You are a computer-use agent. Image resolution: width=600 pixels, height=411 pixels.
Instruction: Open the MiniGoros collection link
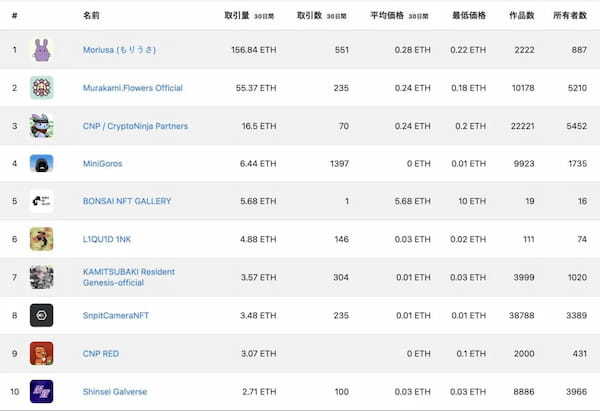pos(103,164)
